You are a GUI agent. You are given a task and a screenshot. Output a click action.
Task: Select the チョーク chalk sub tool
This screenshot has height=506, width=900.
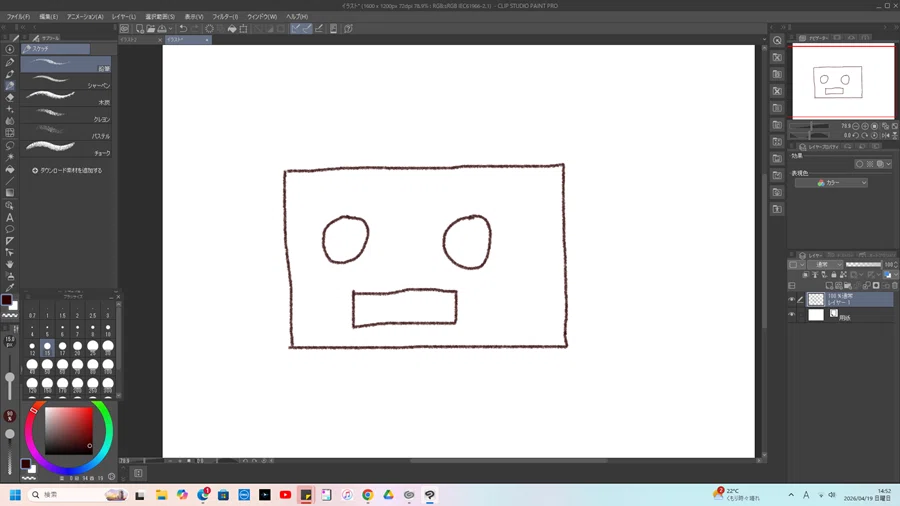[x=66, y=149]
